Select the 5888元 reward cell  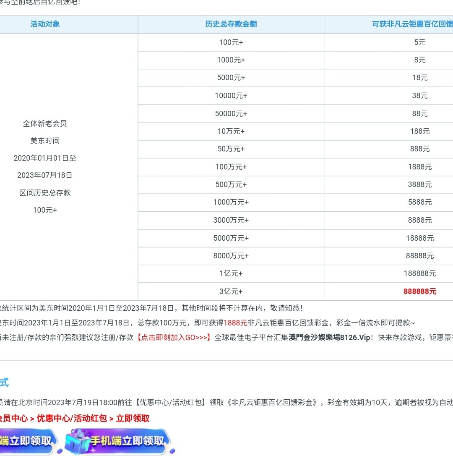coord(419,202)
